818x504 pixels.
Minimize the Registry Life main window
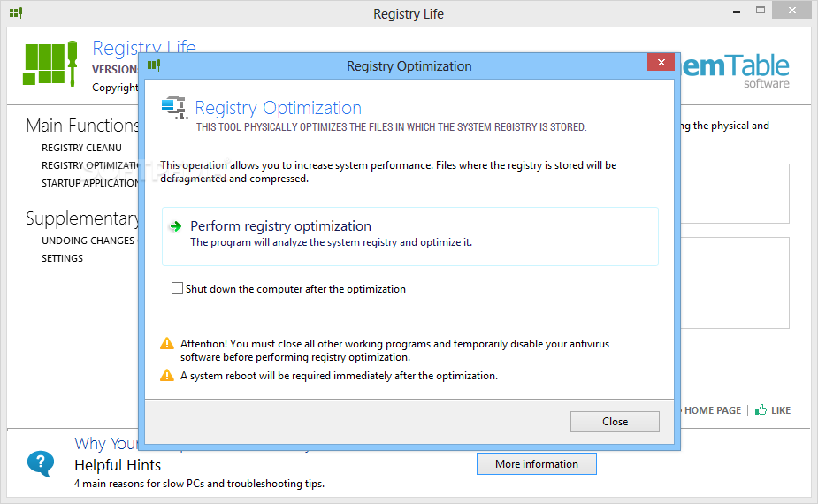click(x=737, y=11)
